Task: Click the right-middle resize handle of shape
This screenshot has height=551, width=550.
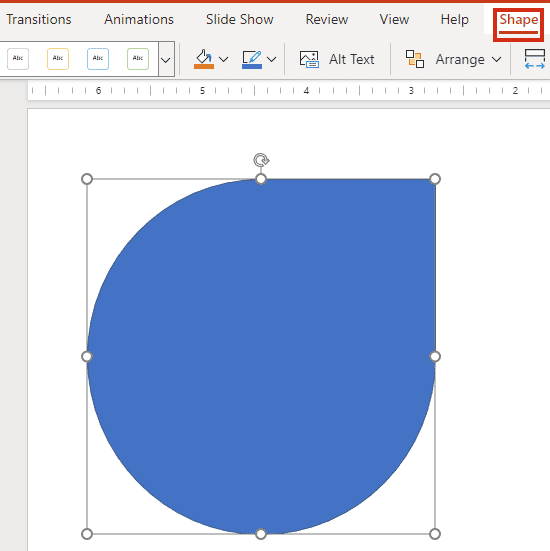Action: click(435, 356)
